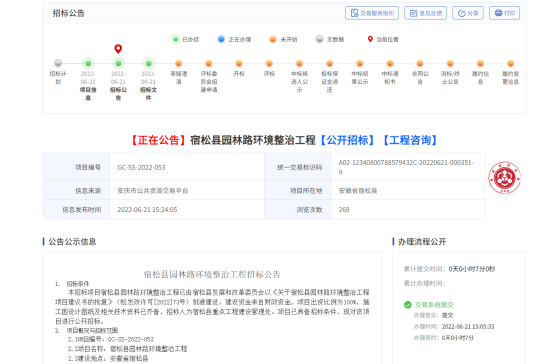
Task: Select the 中标结果公示 timeline node
Action: point(360,63)
